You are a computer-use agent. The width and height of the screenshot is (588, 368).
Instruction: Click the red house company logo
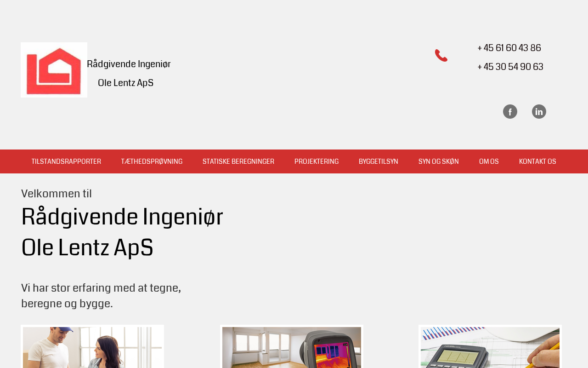point(54,70)
